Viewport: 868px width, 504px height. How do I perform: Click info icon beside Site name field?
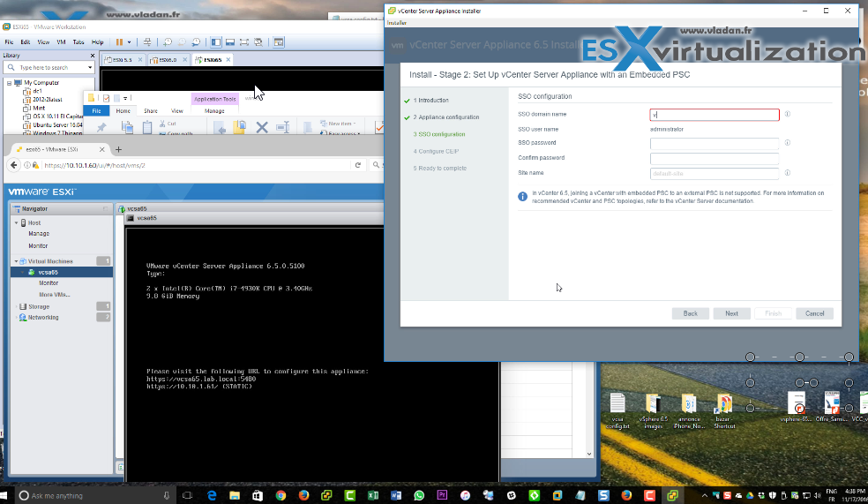[787, 173]
